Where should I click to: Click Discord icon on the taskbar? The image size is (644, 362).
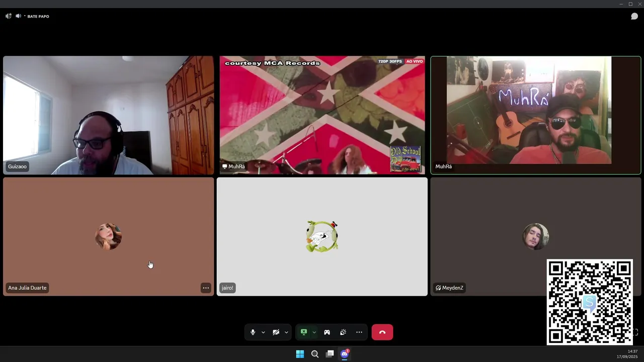(345, 354)
